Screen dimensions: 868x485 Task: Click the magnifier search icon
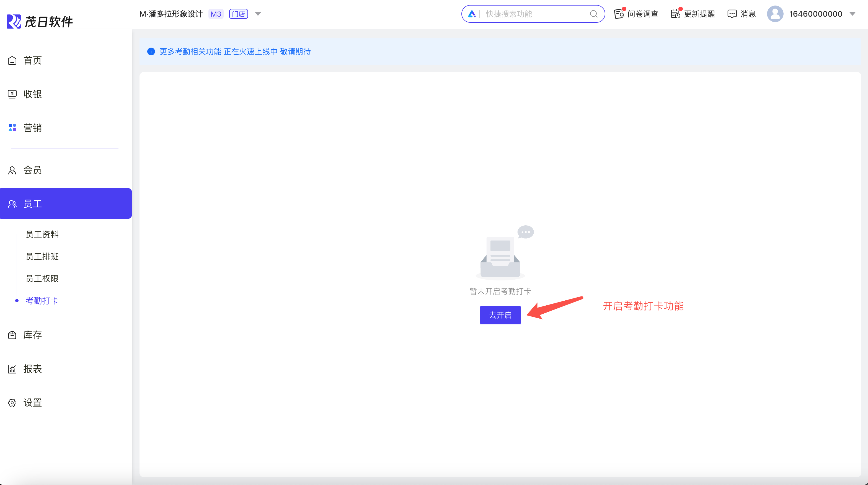tap(593, 14)
